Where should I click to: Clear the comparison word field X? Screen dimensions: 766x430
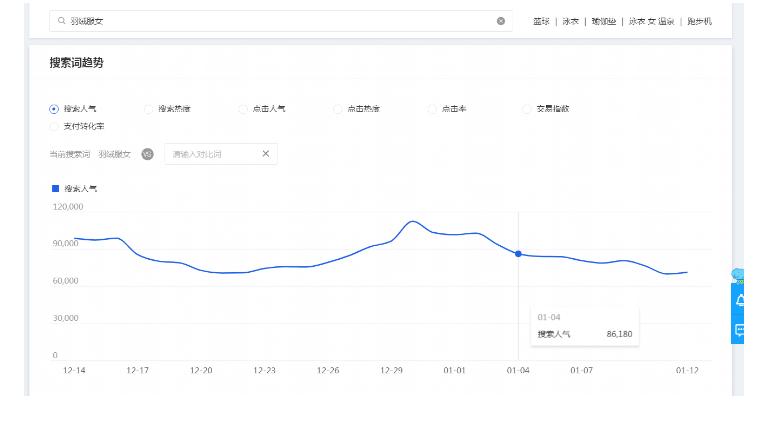tap(266, 153)
